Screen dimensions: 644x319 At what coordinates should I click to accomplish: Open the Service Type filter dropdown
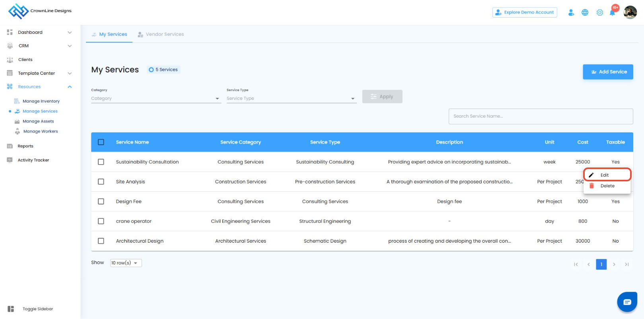(x=291, y=99)
